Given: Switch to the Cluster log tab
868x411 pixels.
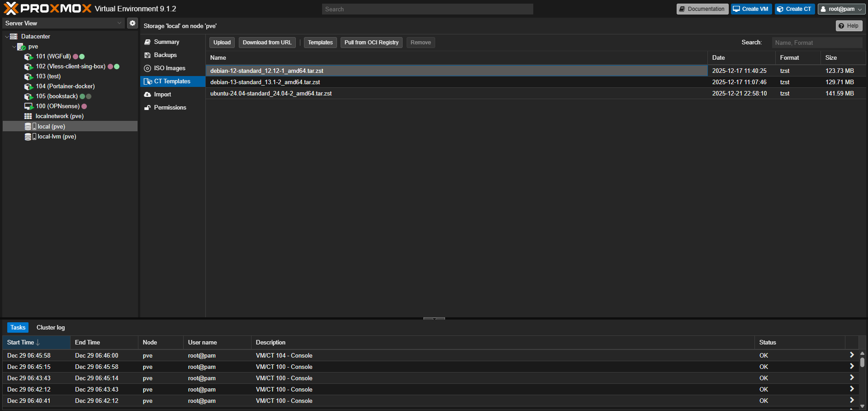Looking at the screenshot, I should click(x=51, y=328).
